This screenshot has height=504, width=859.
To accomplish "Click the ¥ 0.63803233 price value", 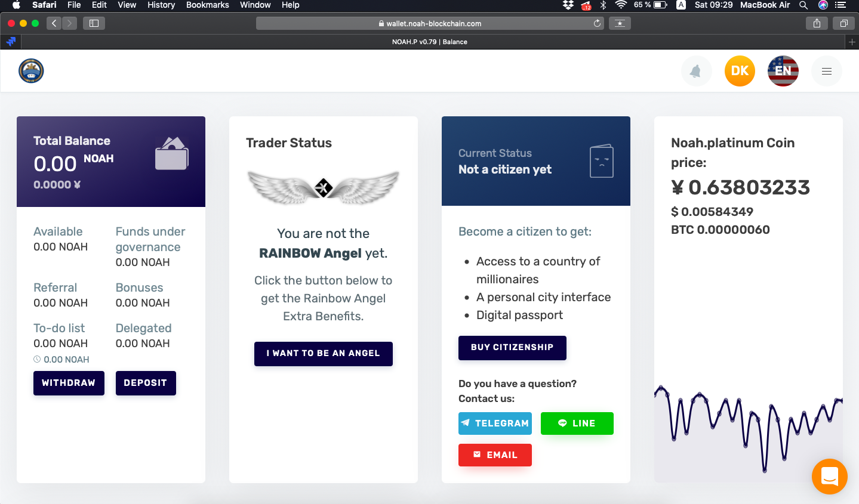I will click(740, 187).
